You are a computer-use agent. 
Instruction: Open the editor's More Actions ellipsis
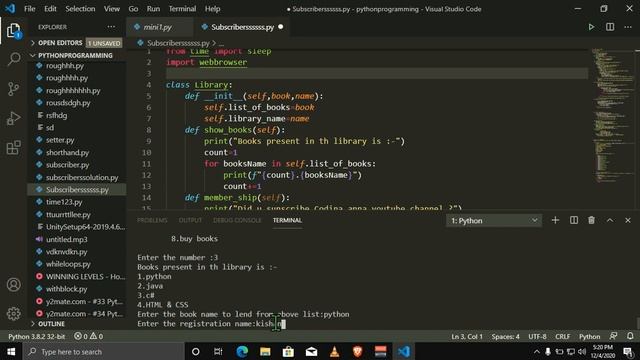(628, 27)
